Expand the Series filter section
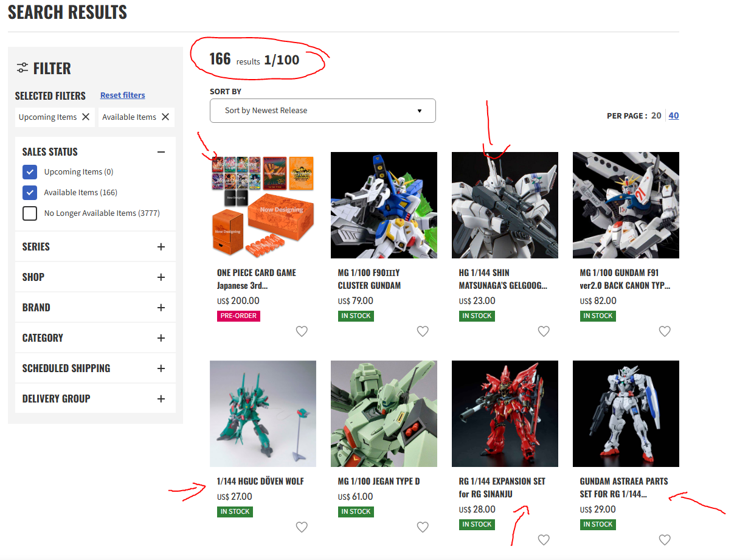This screenshot has height=560, width=751. point(161,247)
